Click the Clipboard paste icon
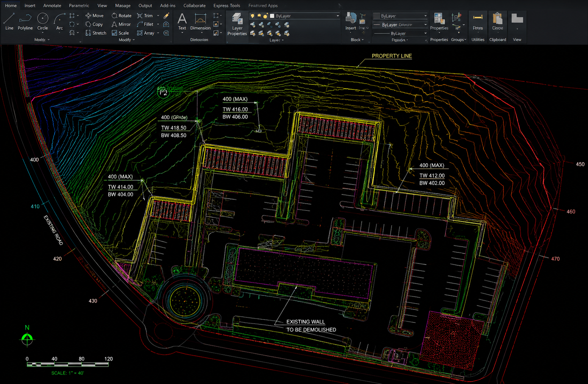Image resolution: width=588 pixels, height=384 pixels. tap(498, 18)
